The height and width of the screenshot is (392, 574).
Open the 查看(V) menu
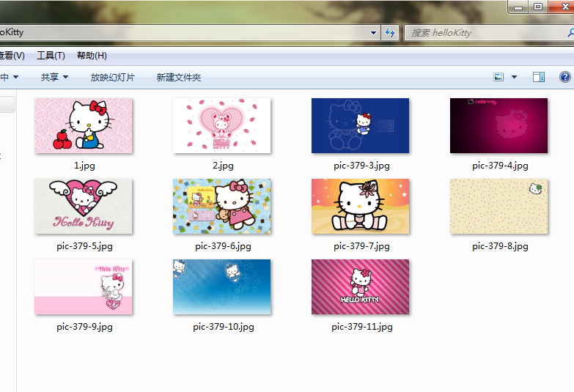12,56
